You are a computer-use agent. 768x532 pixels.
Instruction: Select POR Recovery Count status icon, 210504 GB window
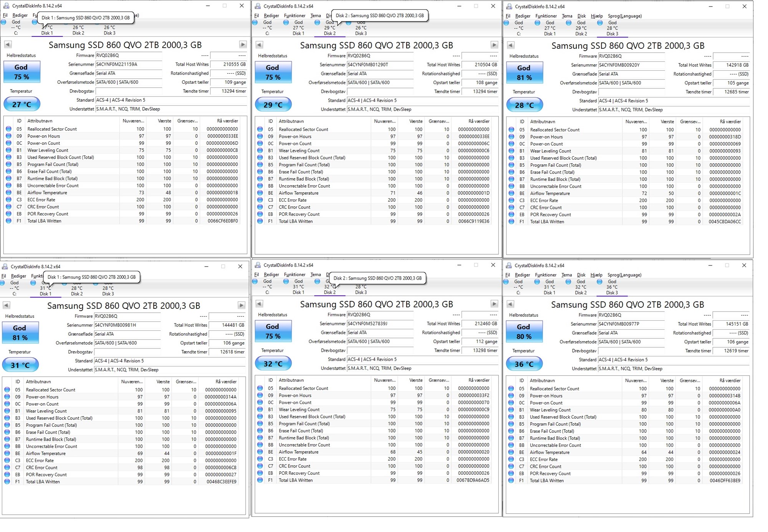pos(260,214)
